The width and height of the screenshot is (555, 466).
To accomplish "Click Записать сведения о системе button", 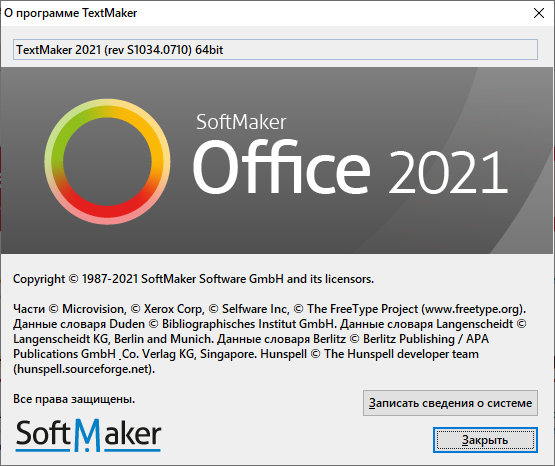I will tap(450, 403).
